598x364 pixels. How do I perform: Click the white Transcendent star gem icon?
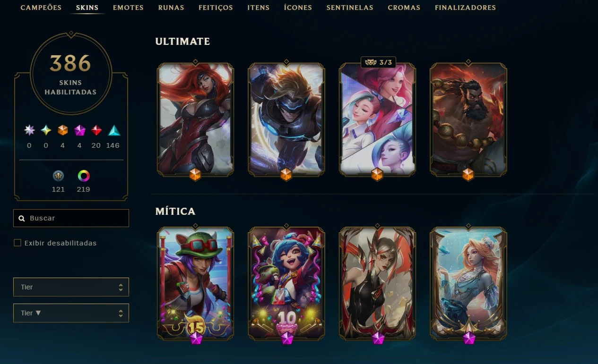pos(29,130)
